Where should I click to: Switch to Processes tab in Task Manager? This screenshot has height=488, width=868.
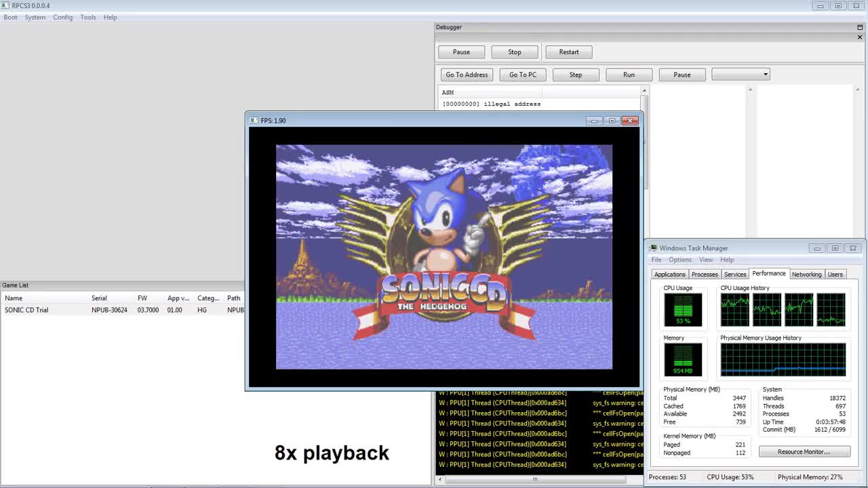pyautogui.click(x=705, y=274)
